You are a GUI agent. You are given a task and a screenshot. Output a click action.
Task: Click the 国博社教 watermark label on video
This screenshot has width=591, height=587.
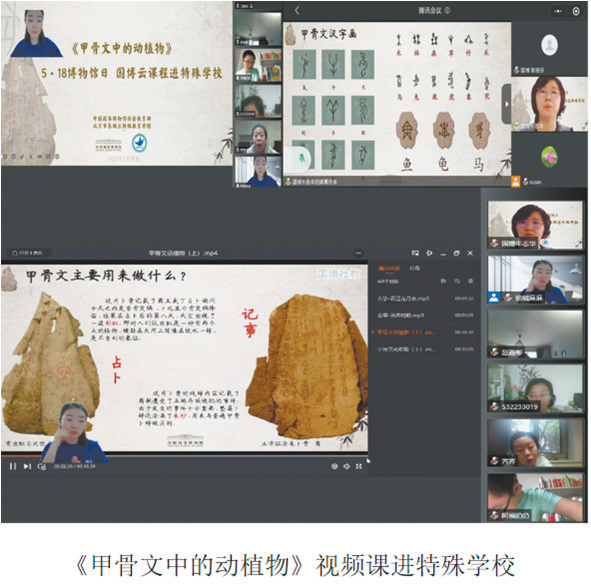pyautogui.click(x=338, y=274)
